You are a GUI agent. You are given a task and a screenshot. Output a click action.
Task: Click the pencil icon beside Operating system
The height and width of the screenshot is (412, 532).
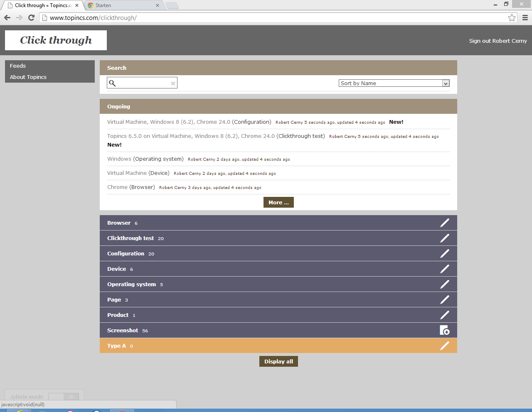point(445,284)
